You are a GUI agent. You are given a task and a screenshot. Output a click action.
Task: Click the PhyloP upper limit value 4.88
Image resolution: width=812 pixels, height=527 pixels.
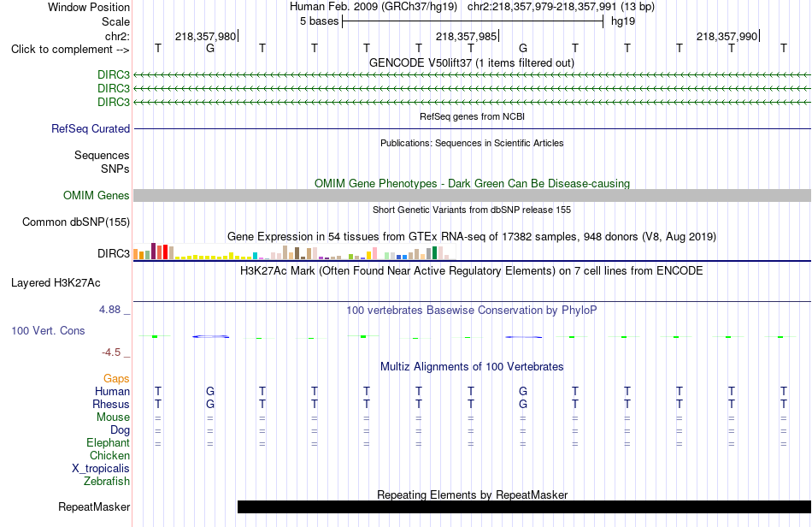(x=109, y=310)
